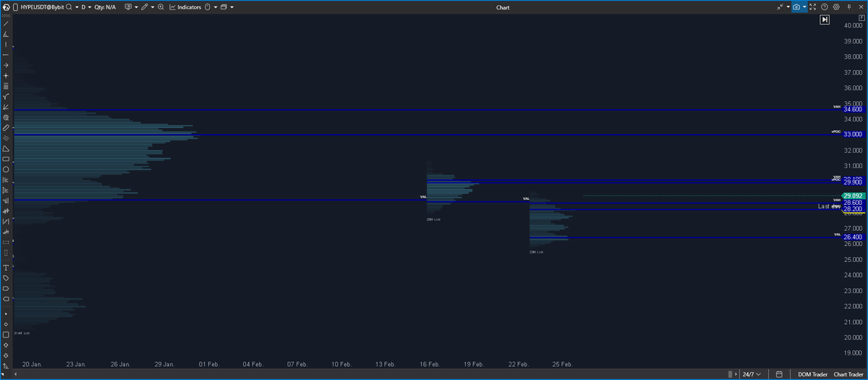
Task: Click the 29.900 price label
Action: click(854, 183)
